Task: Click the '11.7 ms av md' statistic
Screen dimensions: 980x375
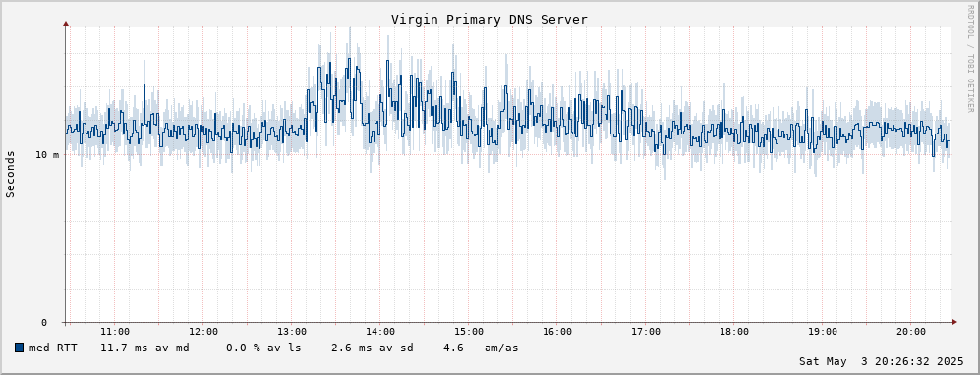Action: (144, 348)
